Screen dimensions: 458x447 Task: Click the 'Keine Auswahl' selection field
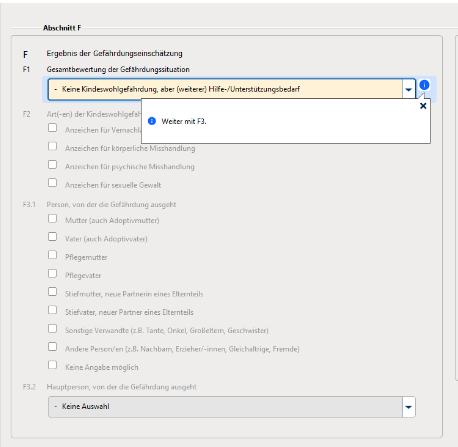pyautogui.click(x=225, y=407)
